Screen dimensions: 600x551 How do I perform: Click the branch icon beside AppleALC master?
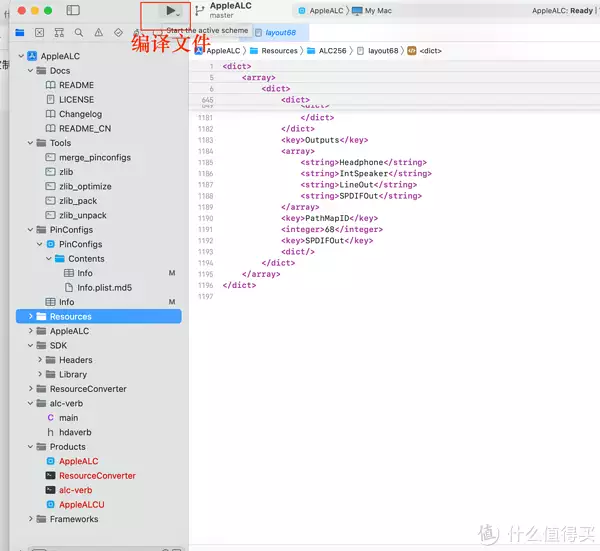coord(199,11)
